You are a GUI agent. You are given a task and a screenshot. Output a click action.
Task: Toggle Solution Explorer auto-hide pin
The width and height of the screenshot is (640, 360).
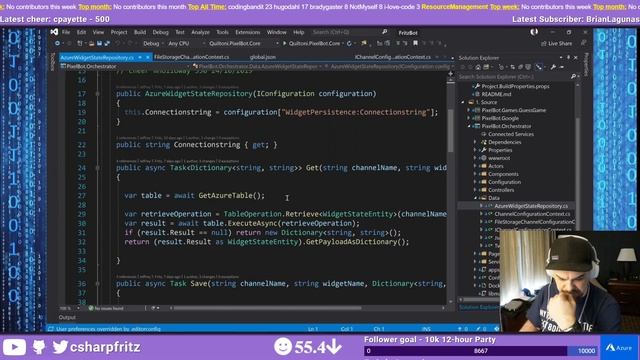tap(568, 58)
